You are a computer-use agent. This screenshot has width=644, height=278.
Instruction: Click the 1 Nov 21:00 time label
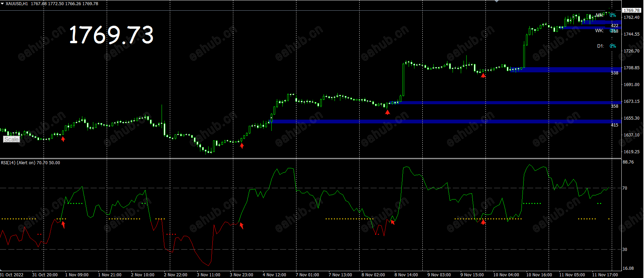pyautogui.click(x=110, y=275)
